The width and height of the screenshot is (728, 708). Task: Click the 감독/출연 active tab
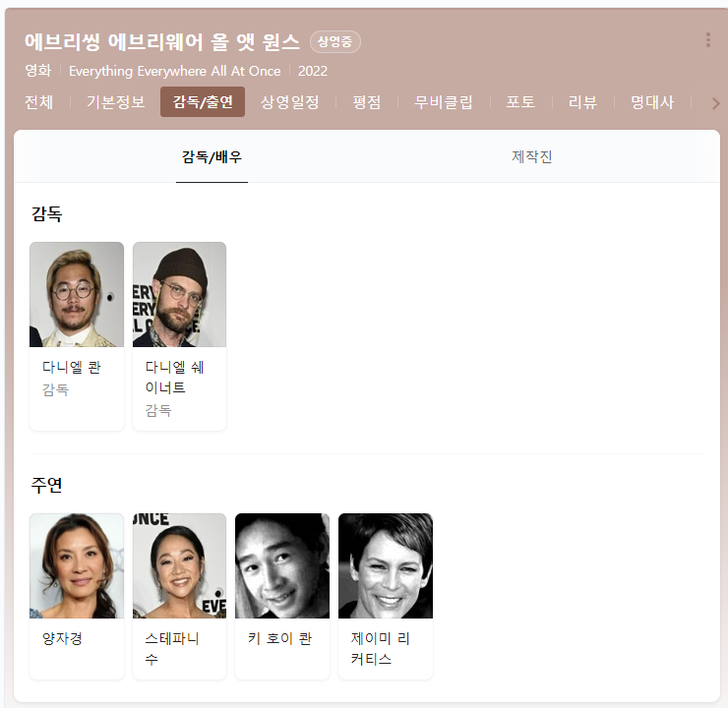point(203,101)
